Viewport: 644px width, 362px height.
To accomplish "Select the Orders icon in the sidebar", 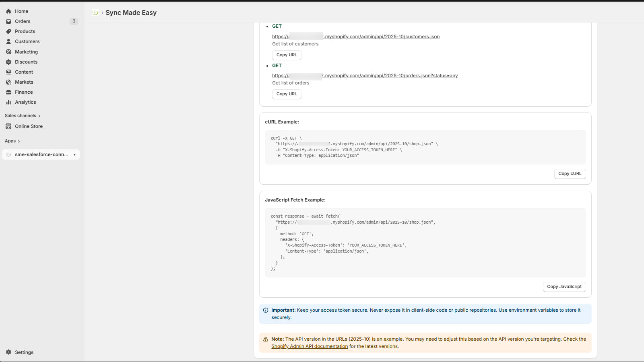I will (x=8, y=21).
